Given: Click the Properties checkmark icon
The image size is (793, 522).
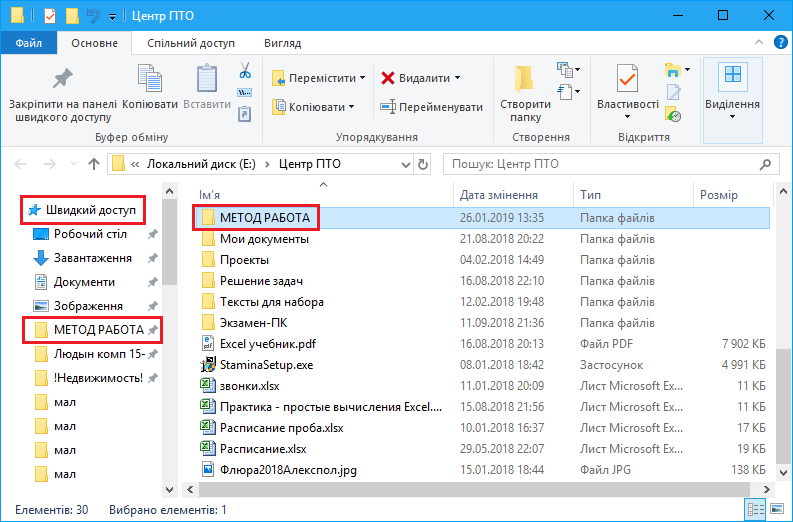Looking at the screenshot, I should pos(627,79).
